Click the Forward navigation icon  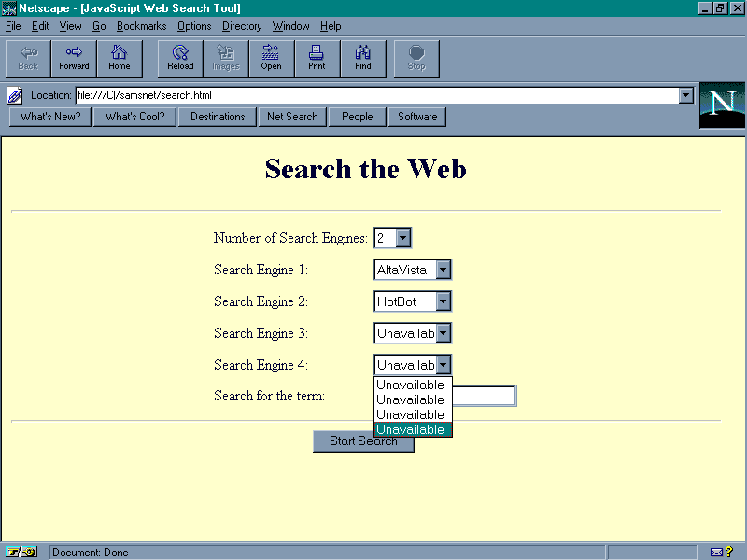pos(74,58)
